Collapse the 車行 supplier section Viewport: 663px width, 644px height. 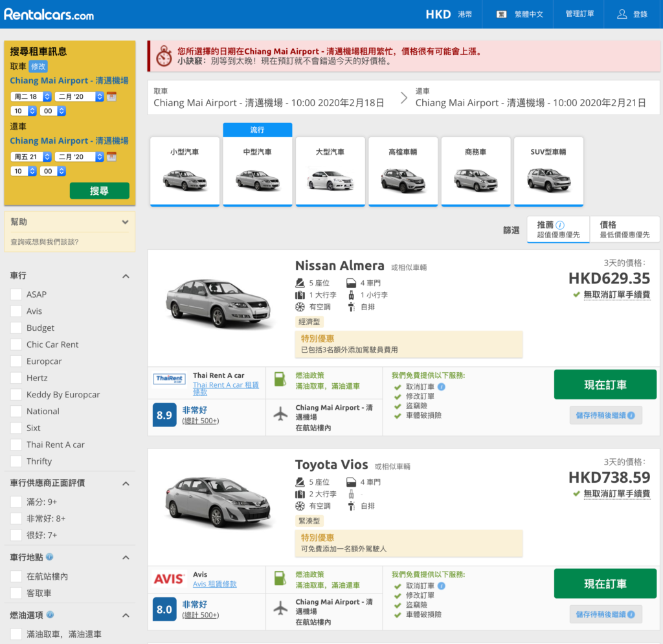[x=126, y=276]
